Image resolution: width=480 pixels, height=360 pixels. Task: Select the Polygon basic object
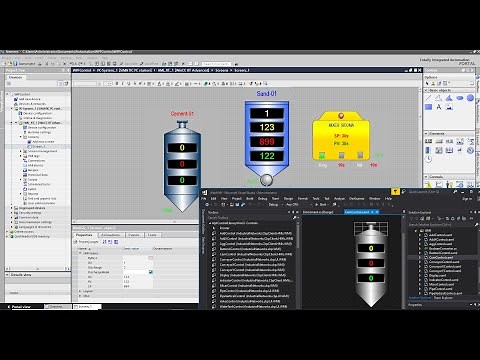pos(449,98)
